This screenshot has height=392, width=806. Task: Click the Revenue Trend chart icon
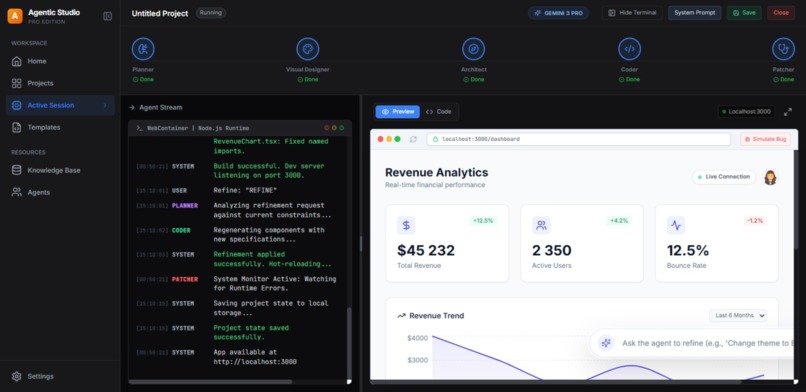401,316
